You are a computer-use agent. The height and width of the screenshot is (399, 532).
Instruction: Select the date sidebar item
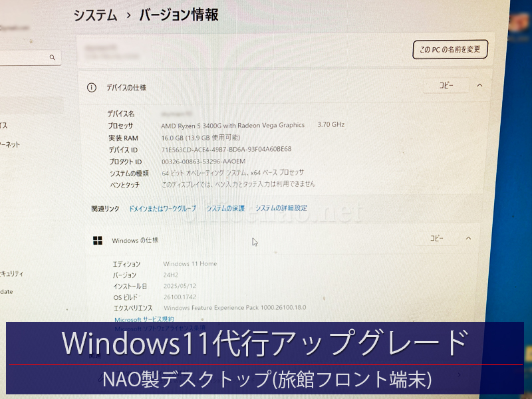tap(7, 291)
